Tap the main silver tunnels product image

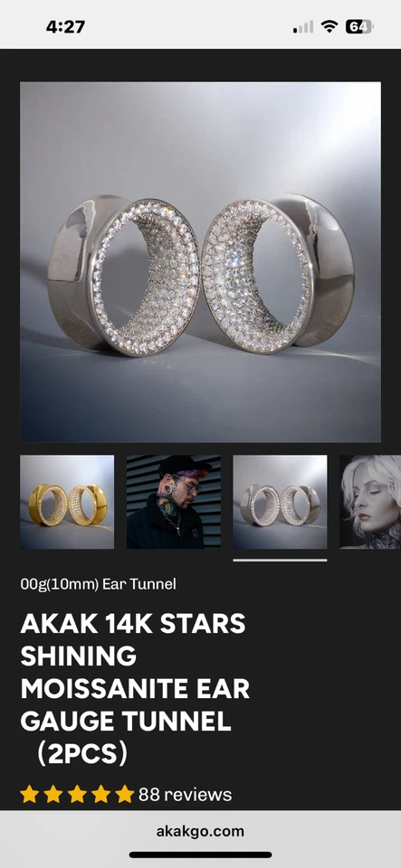pyautogui.click(x=201, y=262)
